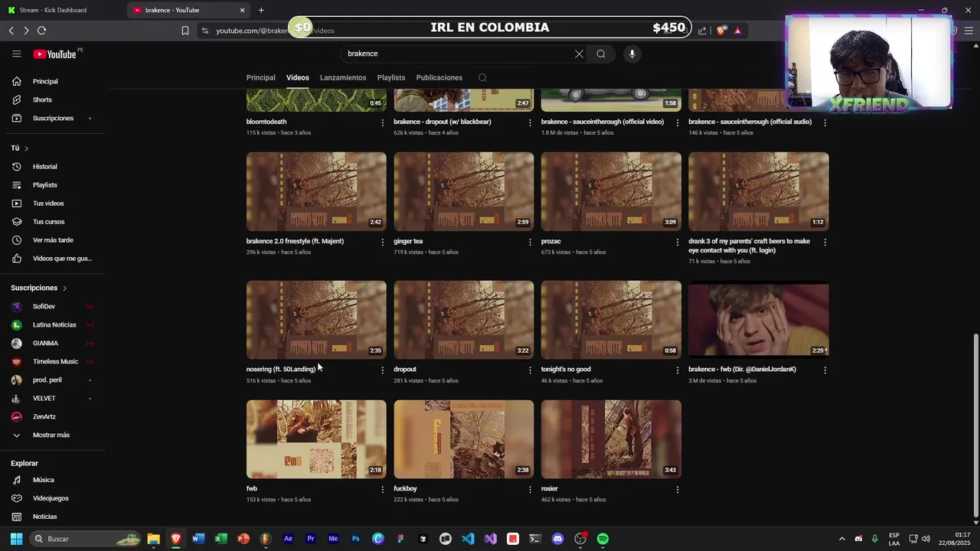Clear the search box with X
The width and height of the screenshot is (980, 551).
(x=579, y=54)
